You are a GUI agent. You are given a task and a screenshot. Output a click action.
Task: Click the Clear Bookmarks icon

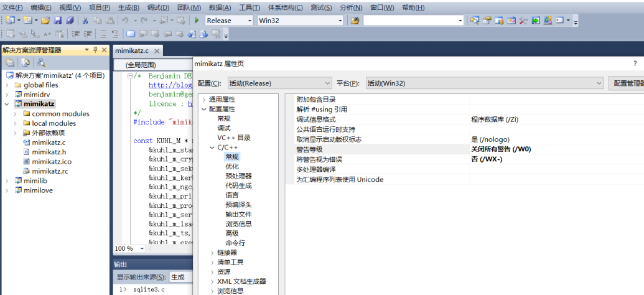(x=216, y=34)
